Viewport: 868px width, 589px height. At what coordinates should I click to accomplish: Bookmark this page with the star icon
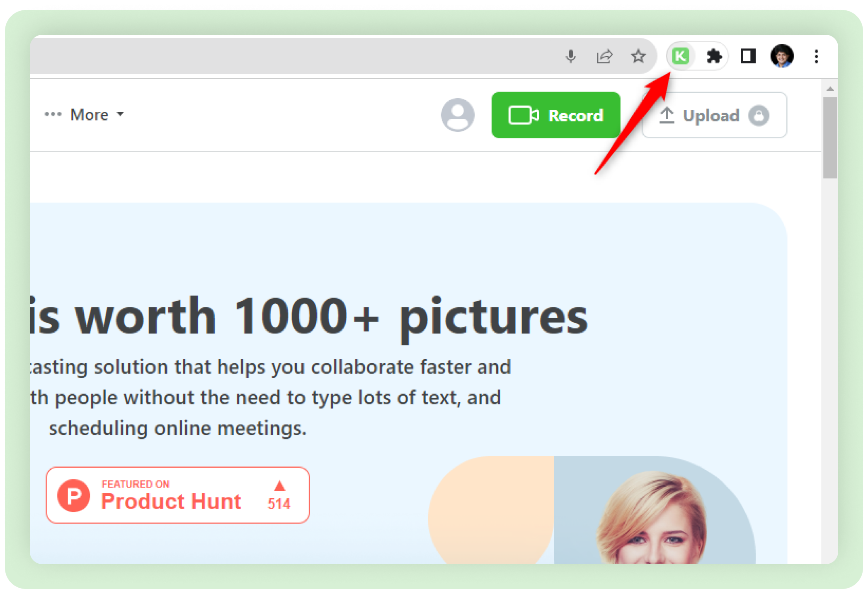coord(638,56)
